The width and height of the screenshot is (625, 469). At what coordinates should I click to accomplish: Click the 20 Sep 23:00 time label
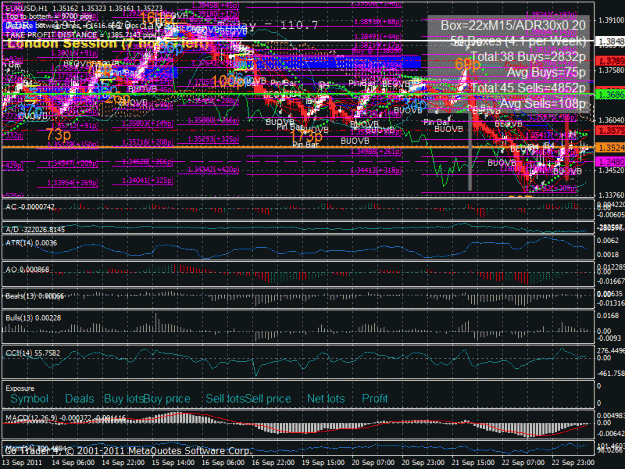[423, 463]
